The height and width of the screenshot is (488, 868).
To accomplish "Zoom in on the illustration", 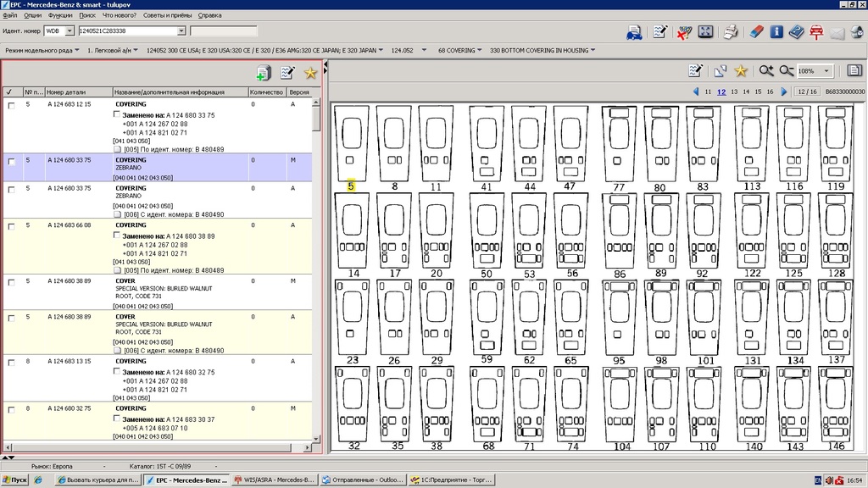I will click(766, 71).
